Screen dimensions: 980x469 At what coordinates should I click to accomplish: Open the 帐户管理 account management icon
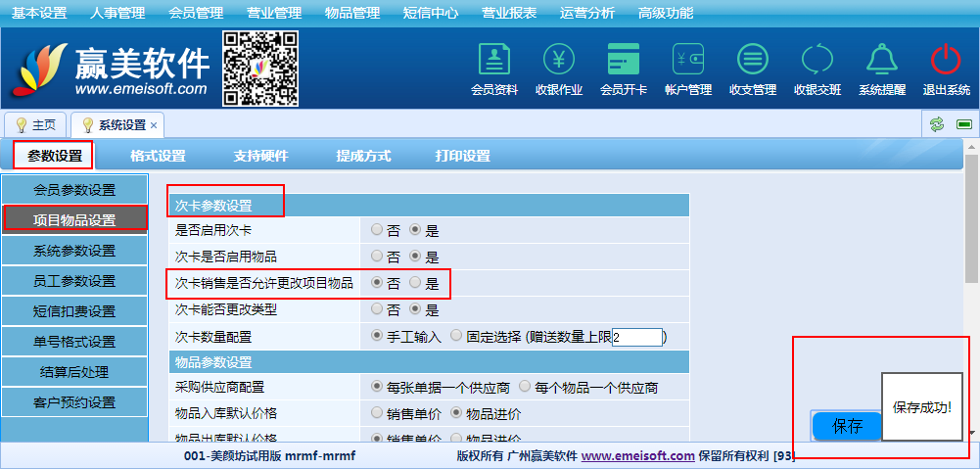688,61
